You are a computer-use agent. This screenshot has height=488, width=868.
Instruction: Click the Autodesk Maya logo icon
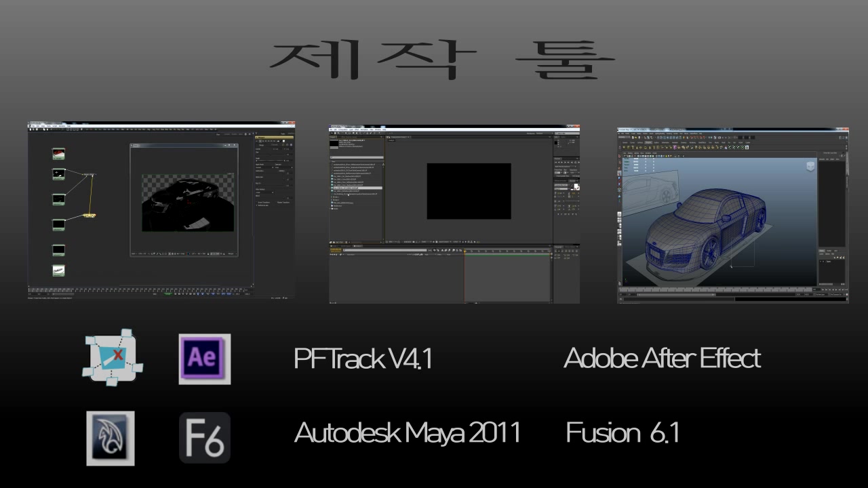click(x=110, y=438)
